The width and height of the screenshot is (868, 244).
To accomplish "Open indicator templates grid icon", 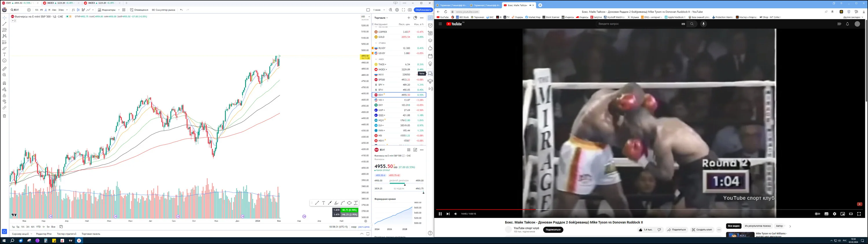I will [124, 10].
